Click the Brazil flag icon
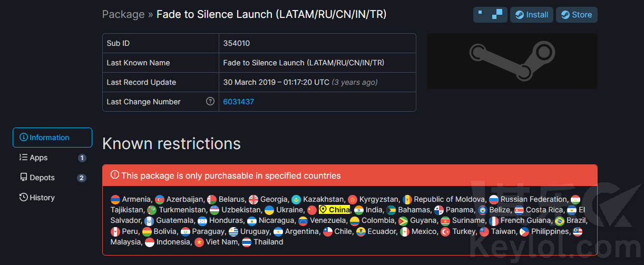The width and height of the screenshot is (644, 265). point(560,221)
